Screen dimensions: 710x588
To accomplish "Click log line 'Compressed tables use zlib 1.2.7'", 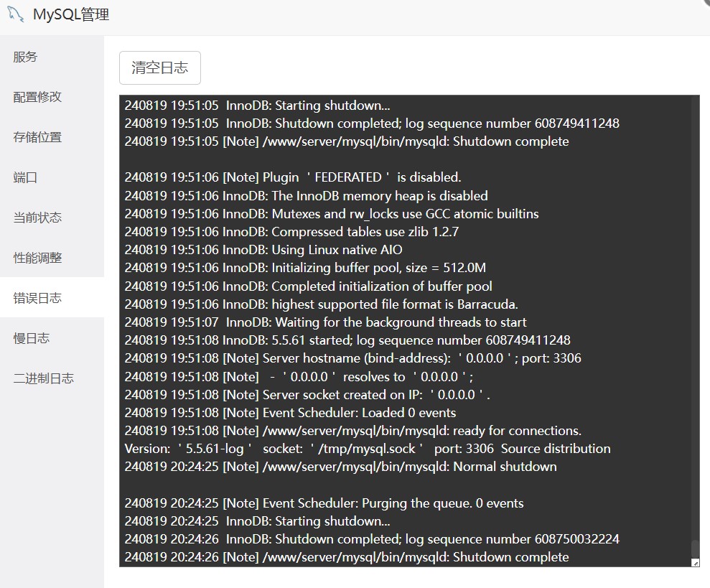I will click(291, 231).
